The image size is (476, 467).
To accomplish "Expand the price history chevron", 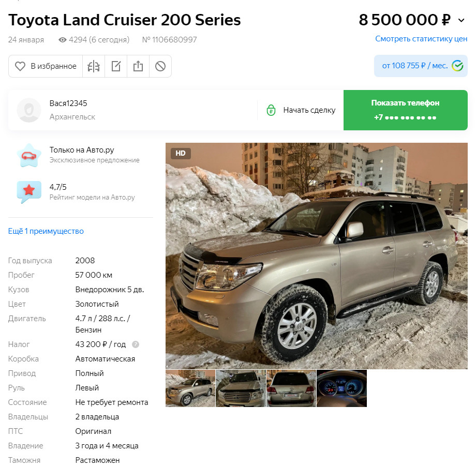I will pos(461,20).
